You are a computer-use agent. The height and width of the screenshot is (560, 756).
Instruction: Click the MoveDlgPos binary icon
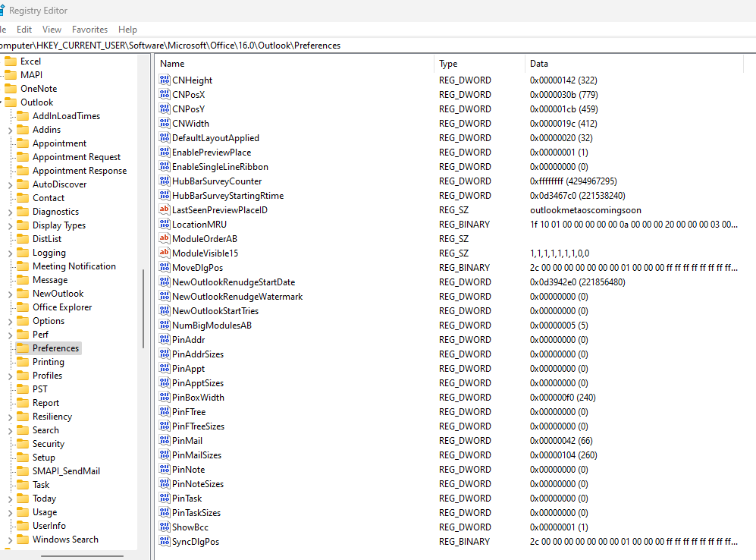165,268
